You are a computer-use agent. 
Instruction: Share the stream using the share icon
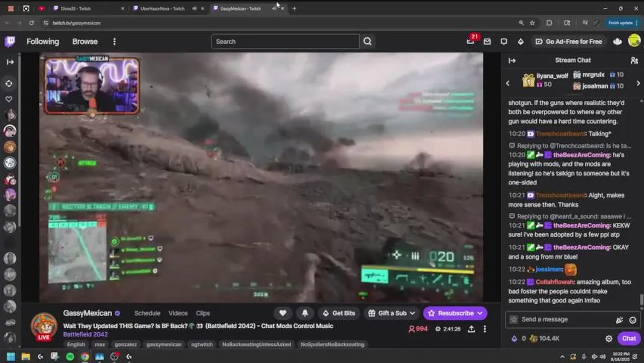(471, 329)
